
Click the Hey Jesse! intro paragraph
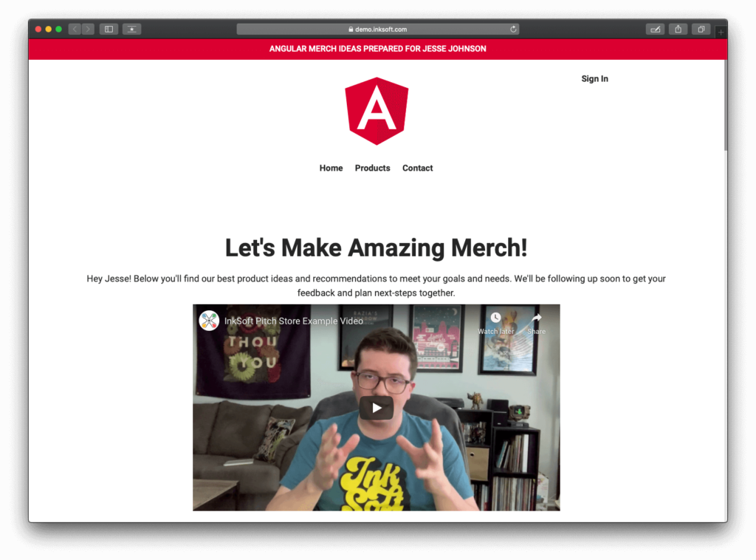point(376,286)
